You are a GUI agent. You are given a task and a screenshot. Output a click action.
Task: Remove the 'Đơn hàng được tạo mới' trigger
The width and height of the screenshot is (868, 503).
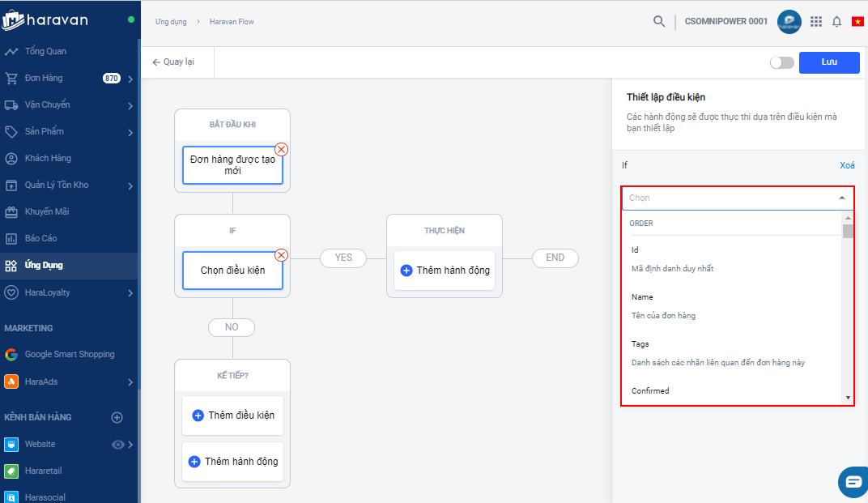[x=281, y=149]
